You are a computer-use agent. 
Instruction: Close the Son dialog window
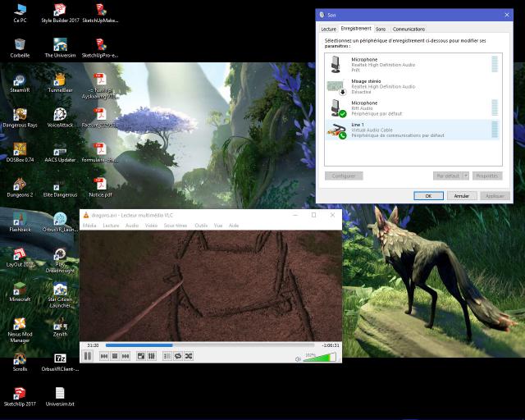[507, 15]
